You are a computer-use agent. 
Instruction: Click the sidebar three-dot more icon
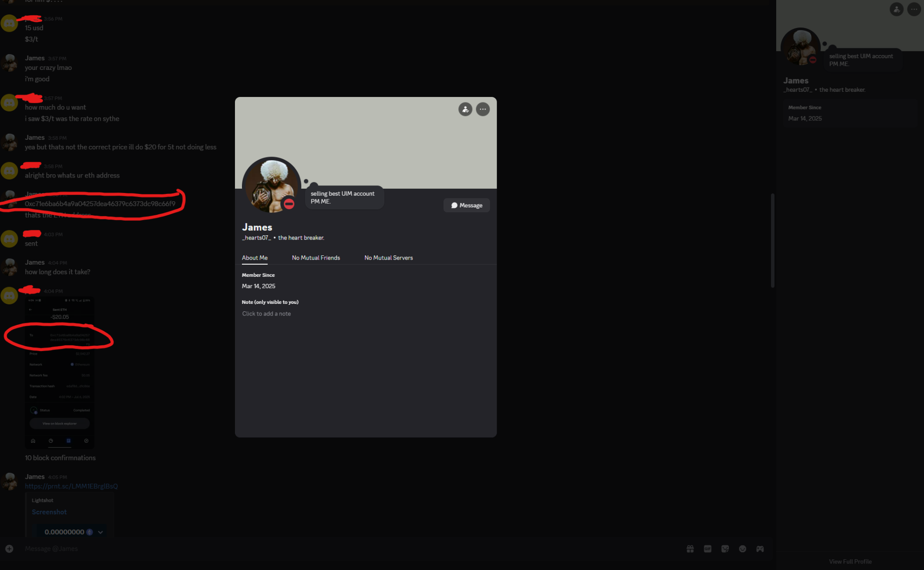point(914,9)
